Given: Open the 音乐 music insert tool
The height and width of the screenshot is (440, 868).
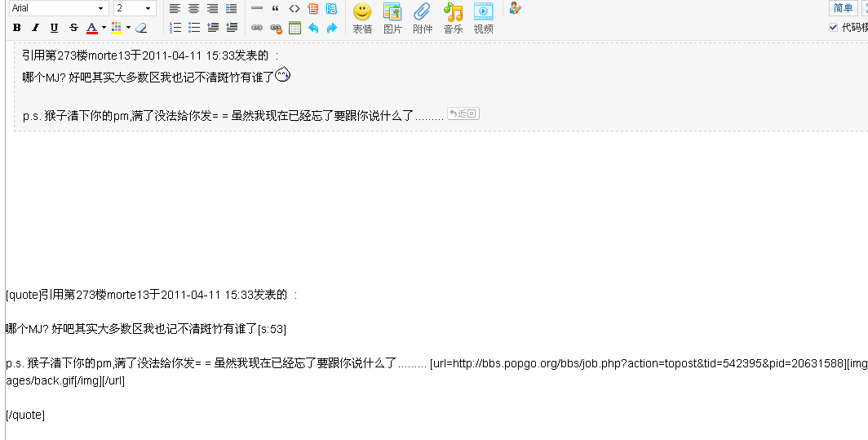Looking at the screenshot, I should click(x=453, y=18).
